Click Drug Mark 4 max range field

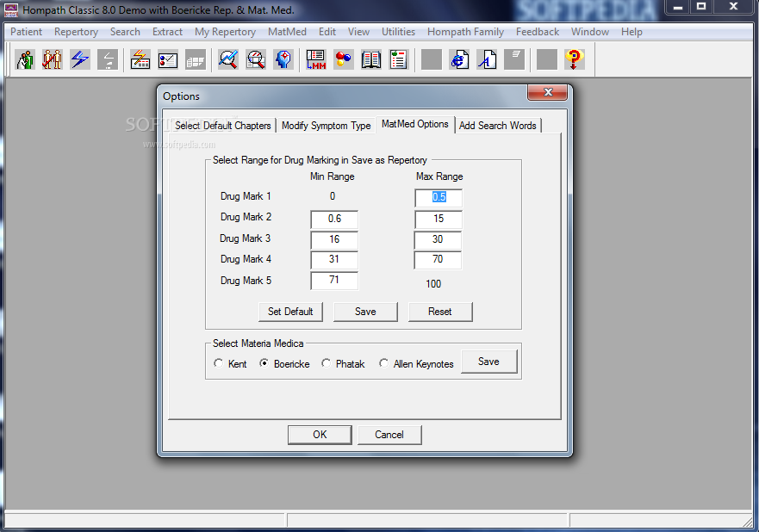pos(438,260)
